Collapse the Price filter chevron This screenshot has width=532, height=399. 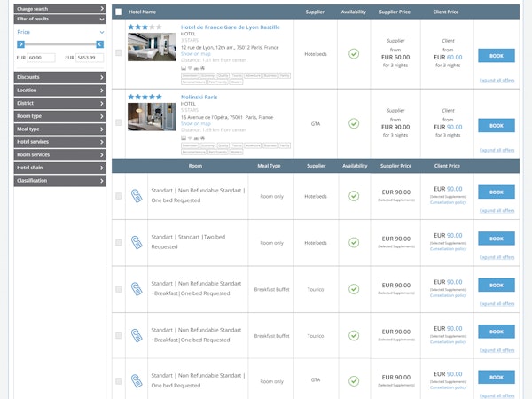tap(102, 31)
